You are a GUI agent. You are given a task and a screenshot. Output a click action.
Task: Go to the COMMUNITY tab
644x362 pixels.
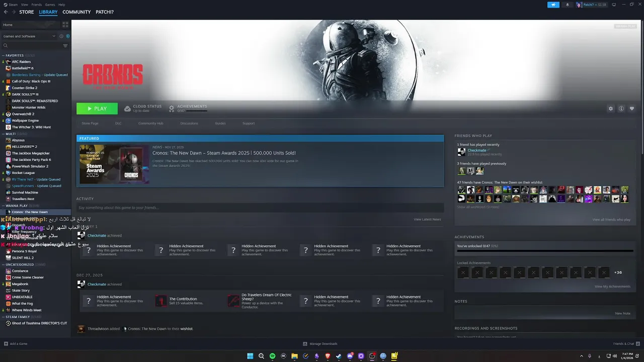tap(76, 12)
